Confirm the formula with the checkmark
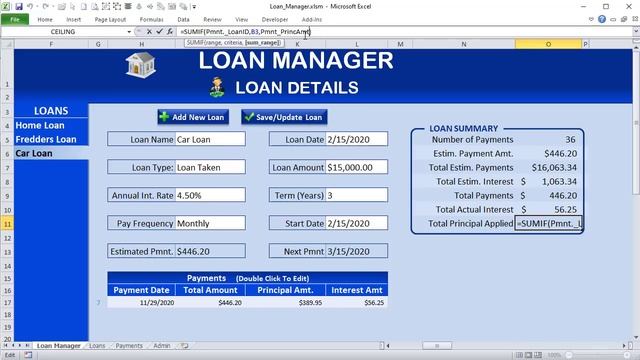This screenshot has width=640, height=360. 159,31
